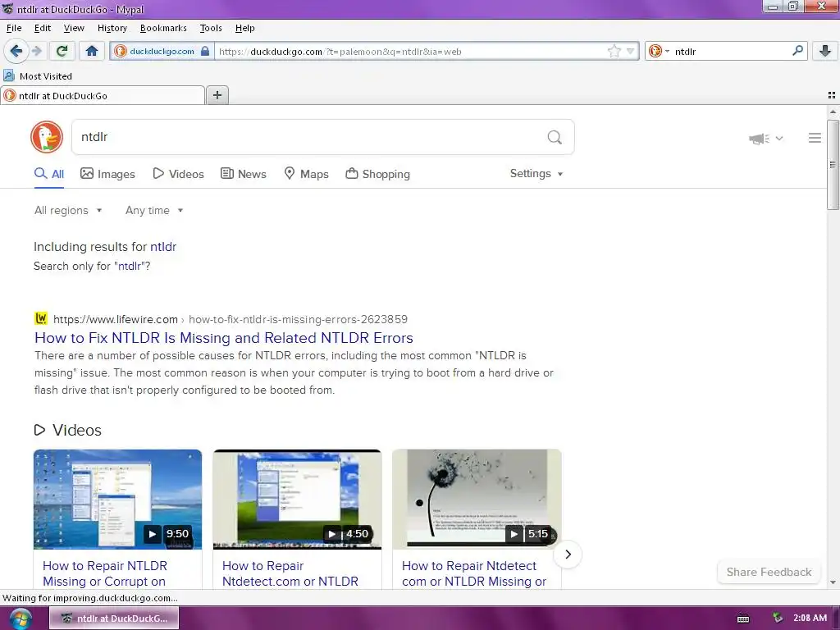Select the Mypal taskbar button
This screenshot has height=630, width=840.
pos(114,619)
